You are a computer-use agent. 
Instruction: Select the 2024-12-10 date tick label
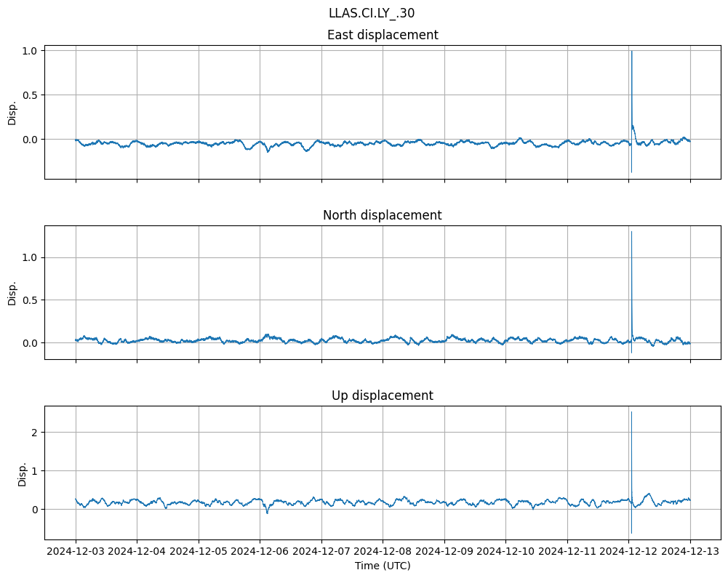505,552
